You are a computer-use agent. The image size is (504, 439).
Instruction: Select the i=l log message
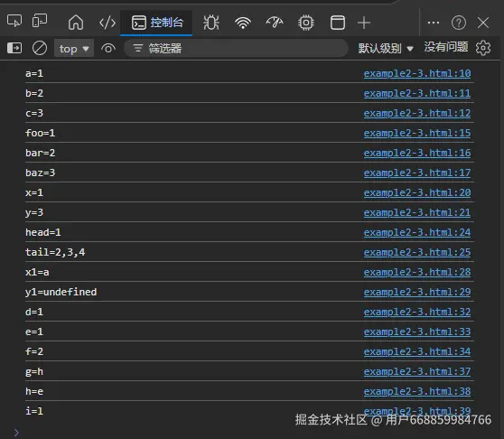click(x=34, y=411)
